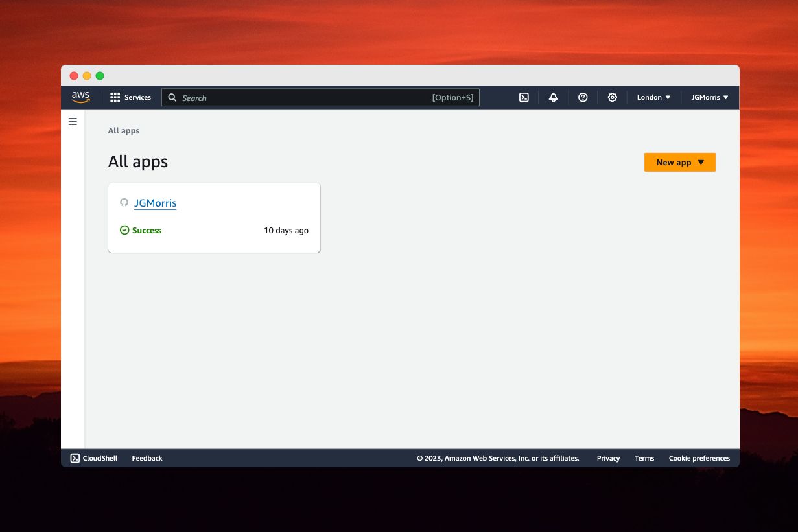Click the Services label in navigation
The image size is (798, 532).
(137, 97)
